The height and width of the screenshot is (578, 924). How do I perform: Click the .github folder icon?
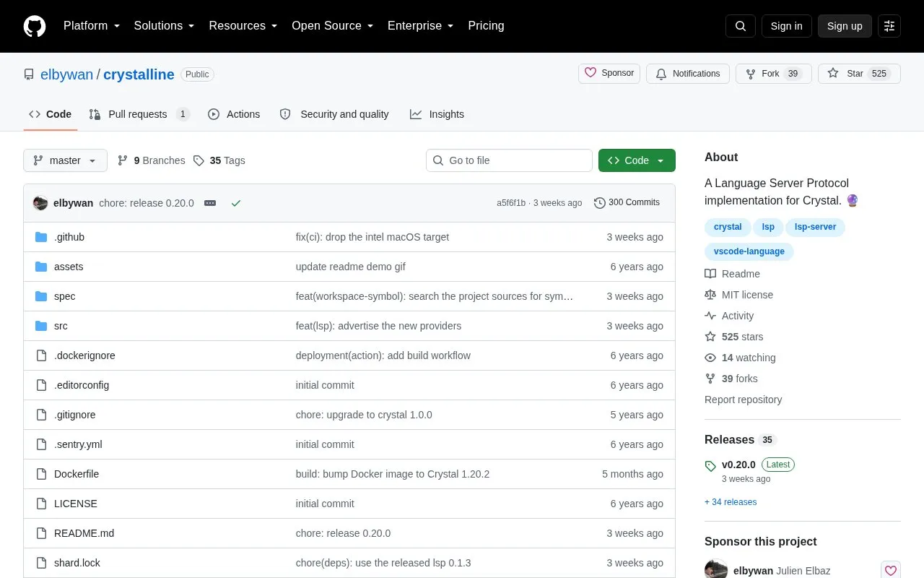(x=41, y=237)
